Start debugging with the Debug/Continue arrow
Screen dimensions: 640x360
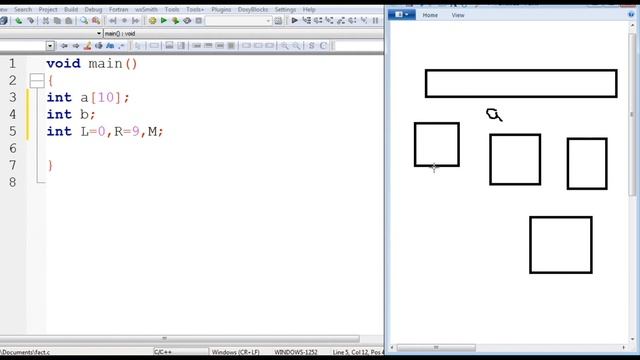pos(294,20)
